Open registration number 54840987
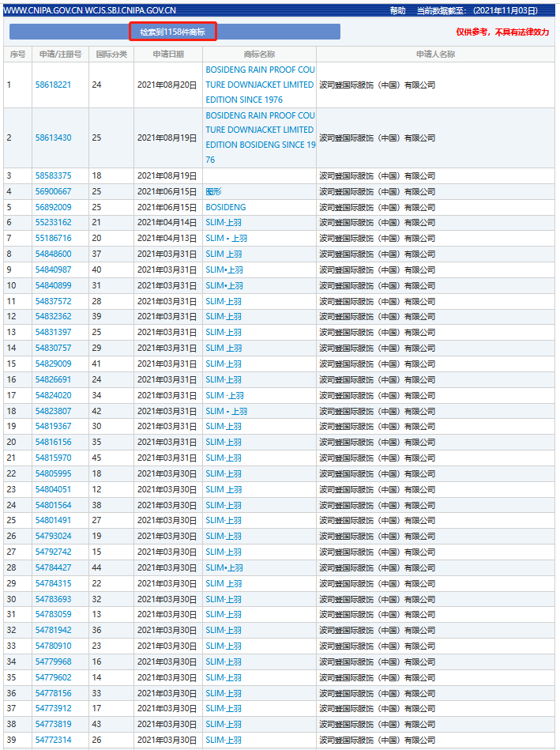Viewport: 560px width, 750px height. [53, 269]
